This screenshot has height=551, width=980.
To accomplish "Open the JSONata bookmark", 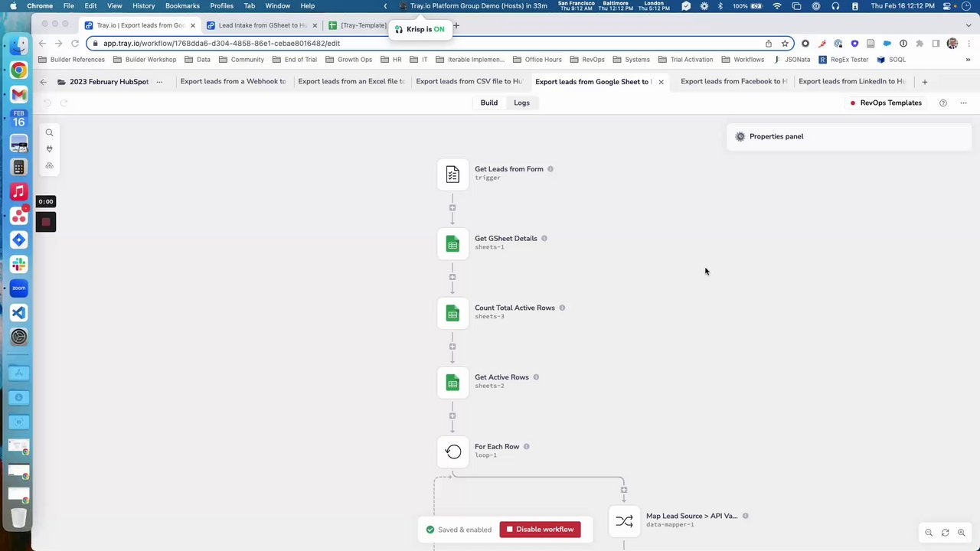I will 792,60.
